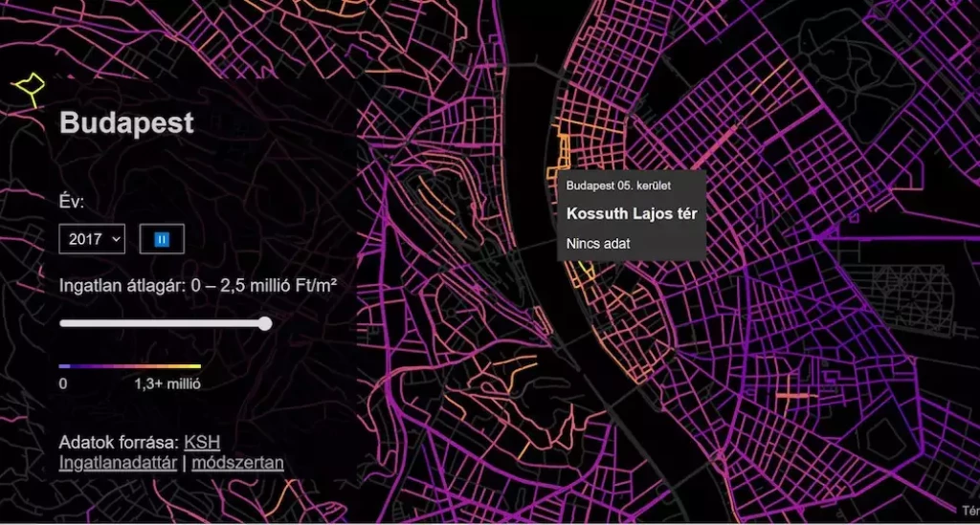Click the price range slider handle

click(x=265, y=324)
